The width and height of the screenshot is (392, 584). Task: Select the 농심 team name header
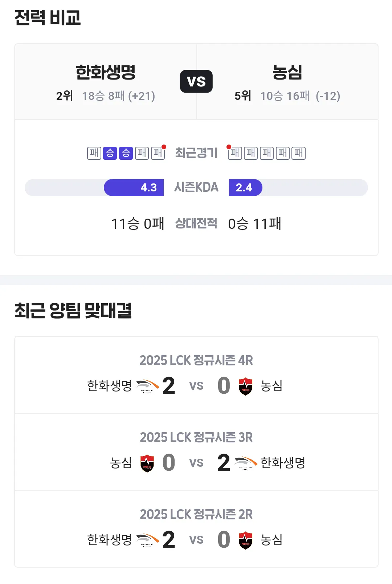click(287, 72)
